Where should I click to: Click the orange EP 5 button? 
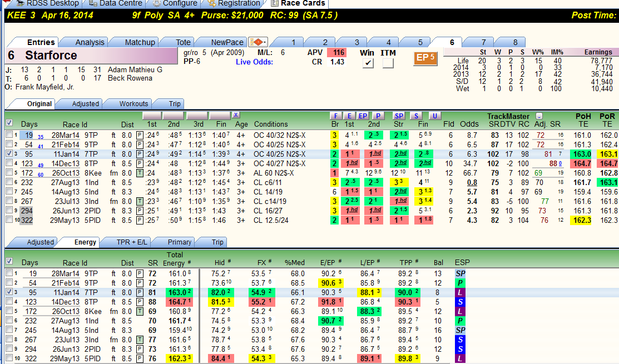pos(425,58)
